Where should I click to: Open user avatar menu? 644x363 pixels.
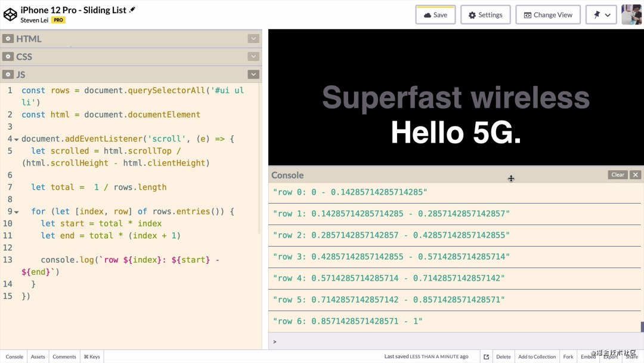tap(631, 15)
